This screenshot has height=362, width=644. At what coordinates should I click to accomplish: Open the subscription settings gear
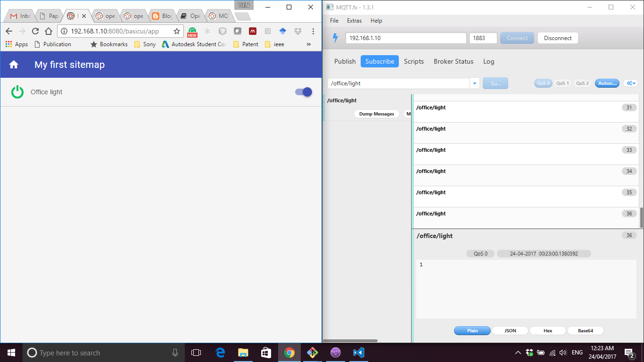coord(630,83)
